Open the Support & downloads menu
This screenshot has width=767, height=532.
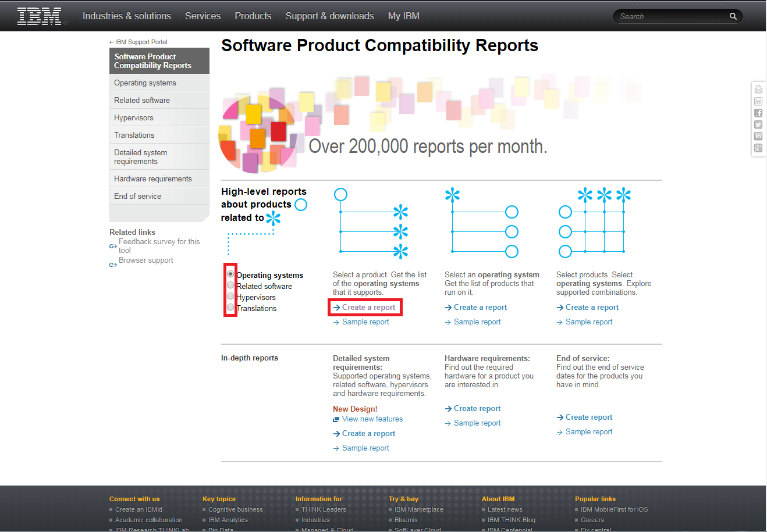(330, 16)
